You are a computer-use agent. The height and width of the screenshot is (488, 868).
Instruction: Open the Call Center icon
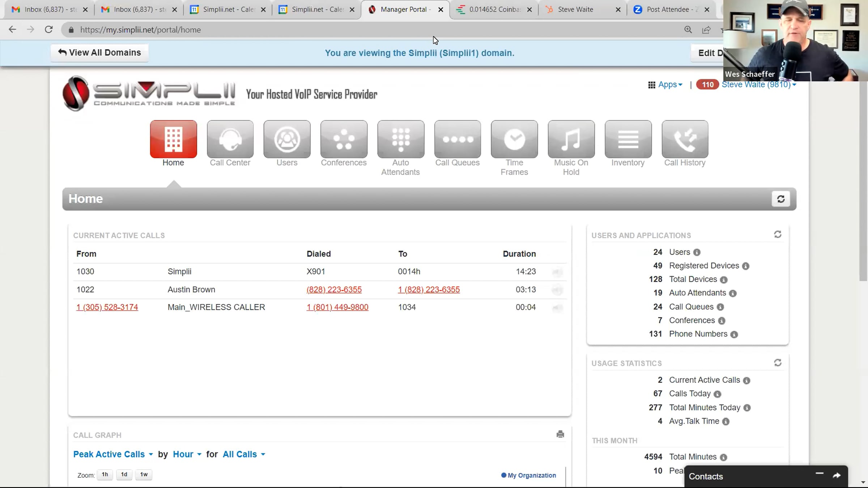(230, 140)
